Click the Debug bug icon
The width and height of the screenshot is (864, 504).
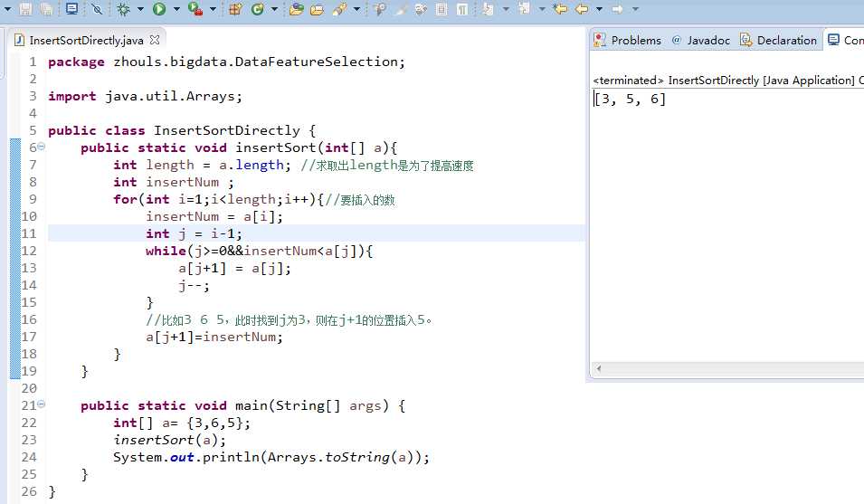tap(123, 9)
